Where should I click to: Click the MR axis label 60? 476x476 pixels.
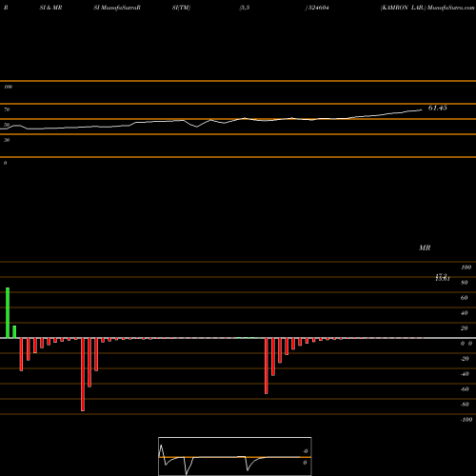pyautogui.click(x=465, y=298)
